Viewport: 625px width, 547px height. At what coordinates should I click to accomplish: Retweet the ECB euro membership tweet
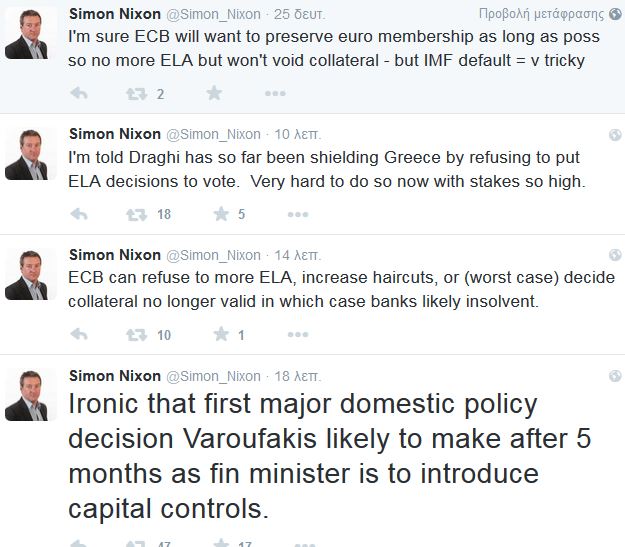135,94
